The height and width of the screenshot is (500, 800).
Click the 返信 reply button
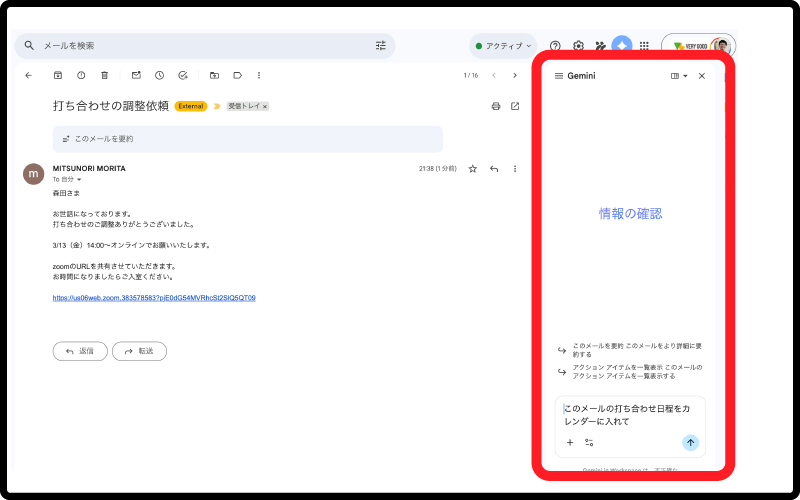(80, 351)
